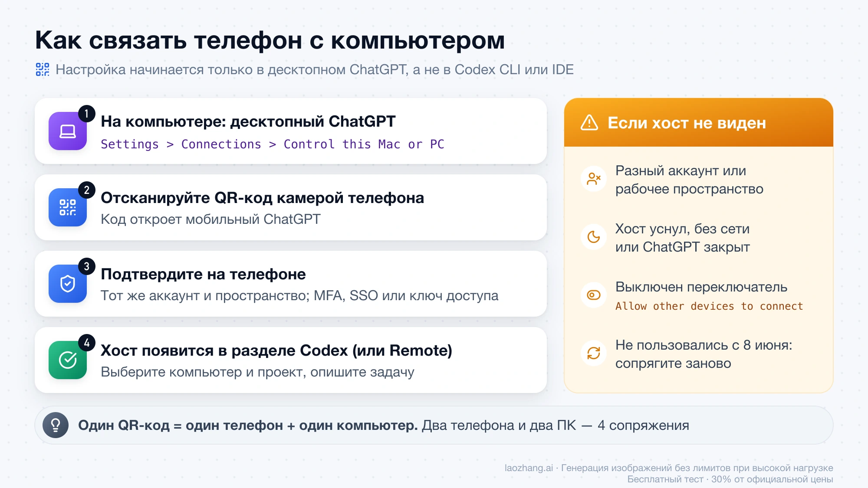Click the warning triangle icon in the orange header
The height and width of the screenshot is (488, 868).
coord(589,123)
